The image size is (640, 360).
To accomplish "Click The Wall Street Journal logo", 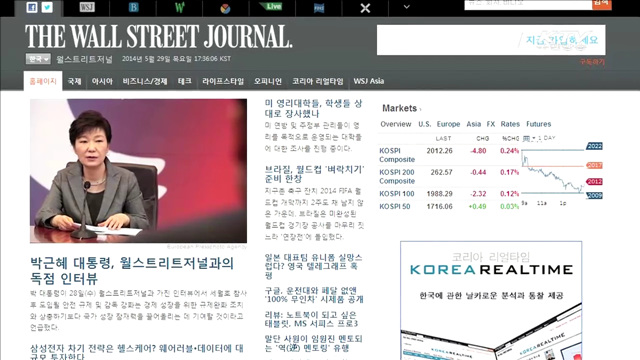I will [158, 36].
